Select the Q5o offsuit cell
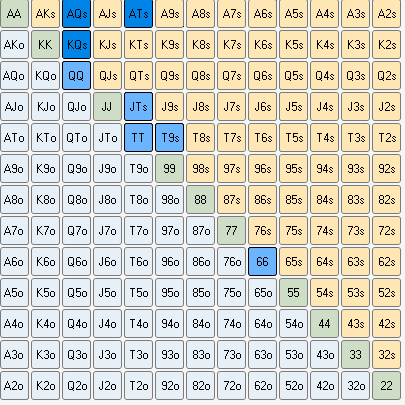The image size is (405, 405). 76,293
